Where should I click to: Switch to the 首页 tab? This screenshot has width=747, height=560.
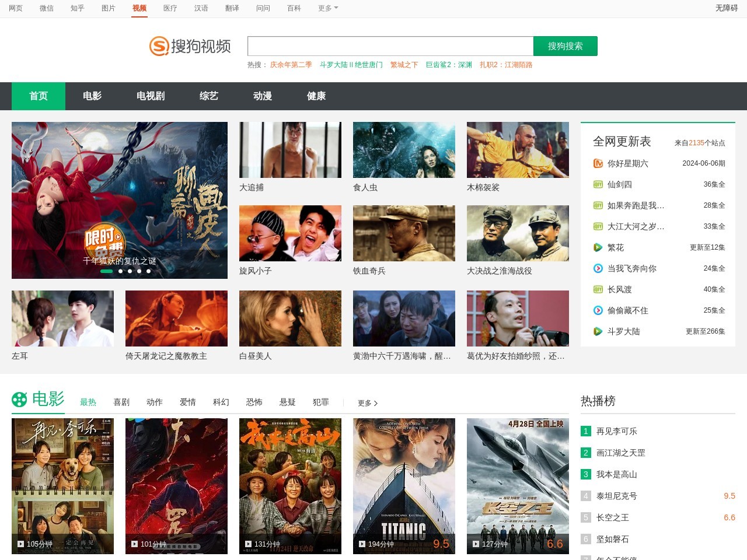coord(38,96)
